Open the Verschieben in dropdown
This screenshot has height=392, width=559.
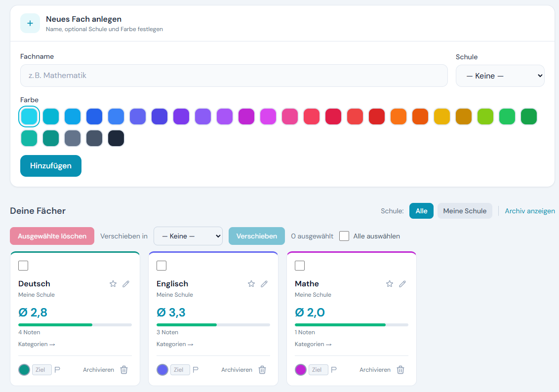coord(188,236)
